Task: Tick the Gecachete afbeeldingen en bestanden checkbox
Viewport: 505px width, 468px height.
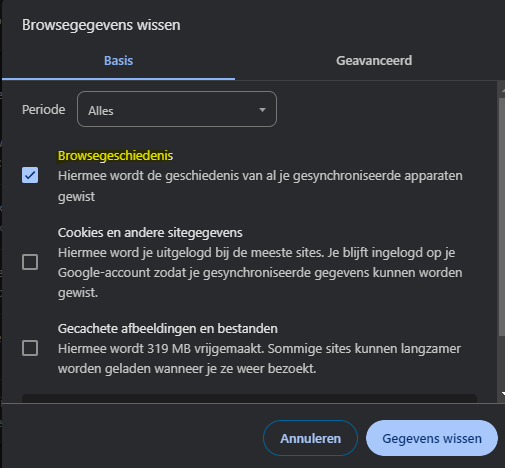Action: click(x=30, y=348)
